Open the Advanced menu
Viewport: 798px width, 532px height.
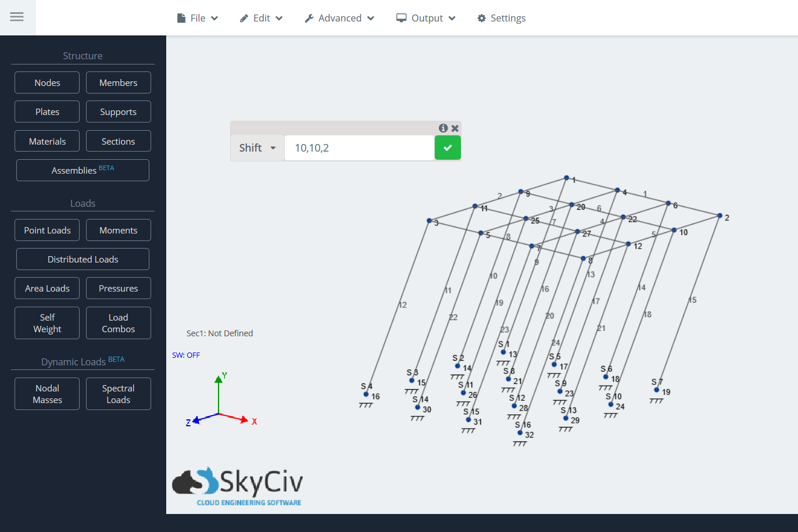(x=339, y=18)
